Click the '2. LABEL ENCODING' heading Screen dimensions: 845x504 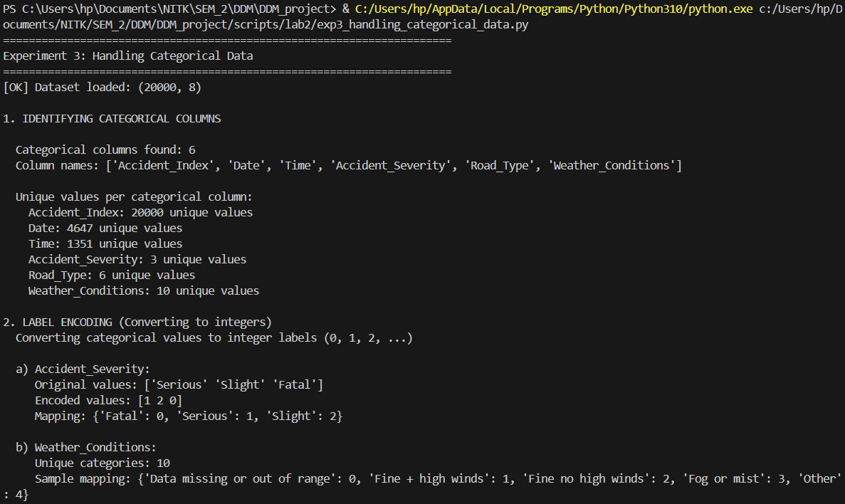(x=137, y=322)
